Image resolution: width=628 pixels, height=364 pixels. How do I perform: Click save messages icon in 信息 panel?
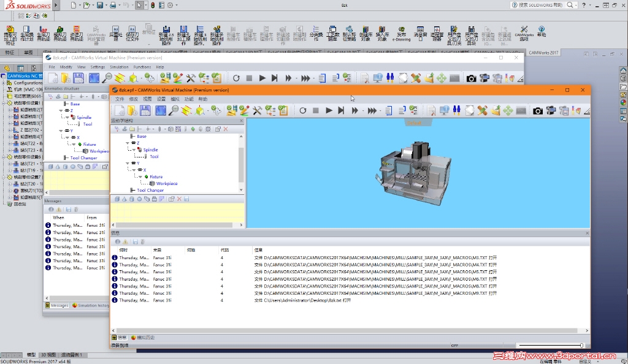[135, 241]
